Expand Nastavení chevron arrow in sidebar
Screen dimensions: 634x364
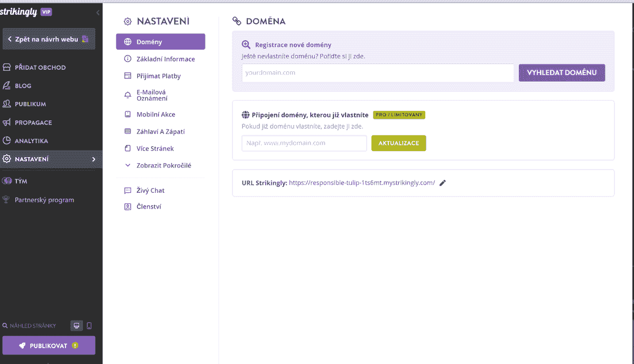(x=94, y=159)
